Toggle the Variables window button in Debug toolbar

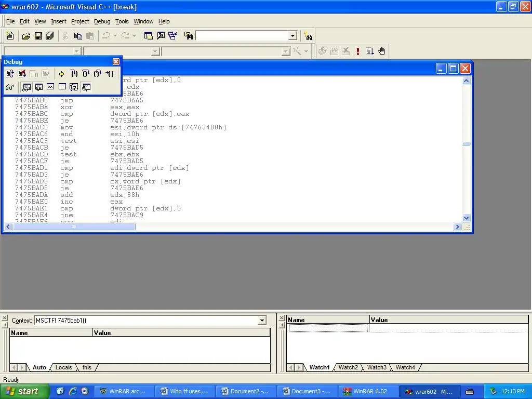pos(38,87)
